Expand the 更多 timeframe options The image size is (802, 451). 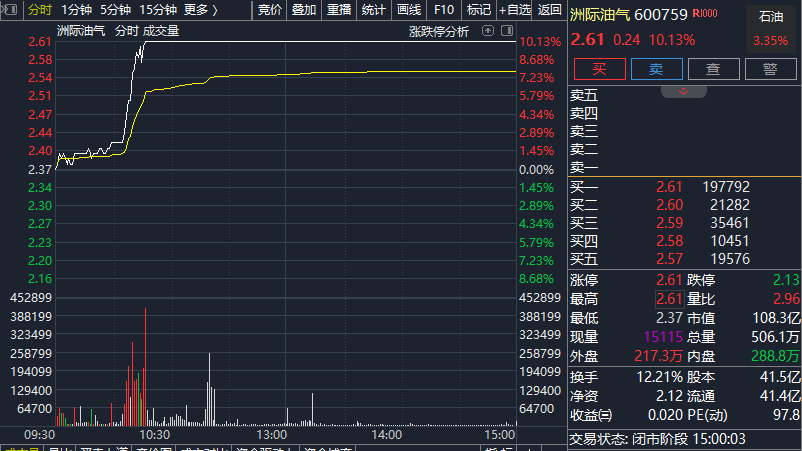200,10
